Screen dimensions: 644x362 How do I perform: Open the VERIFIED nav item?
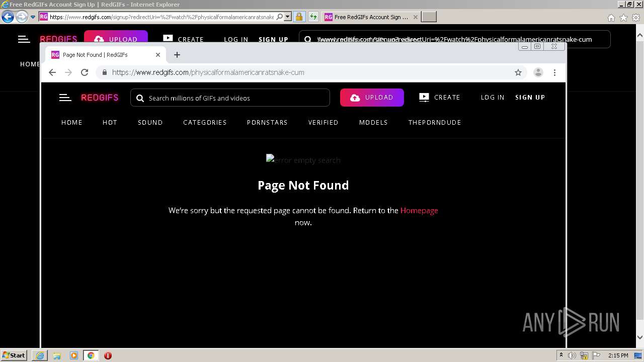coord(324,122)
